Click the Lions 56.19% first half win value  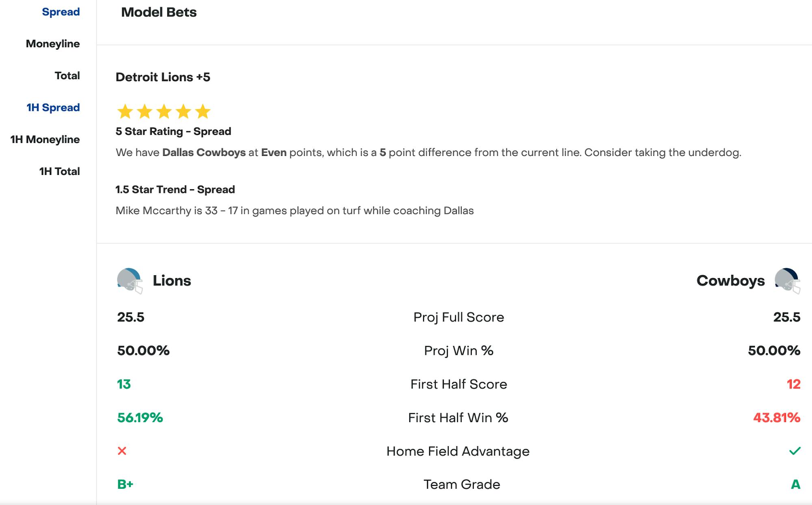point(140,417)
